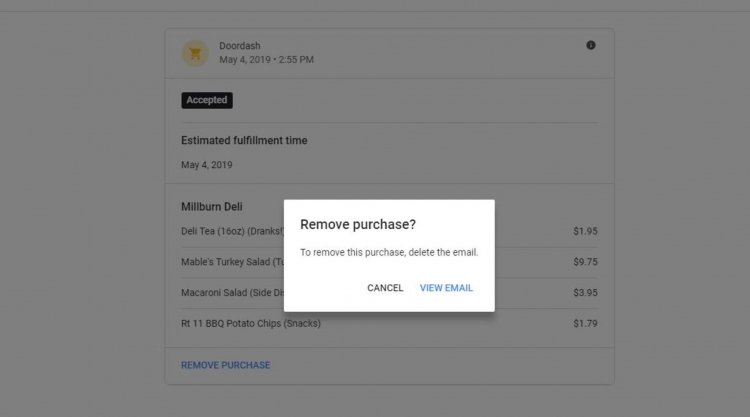The image size is (750, 417).
Task: Cancel the Remove purchase dialog
Action: tap(385, 288)
